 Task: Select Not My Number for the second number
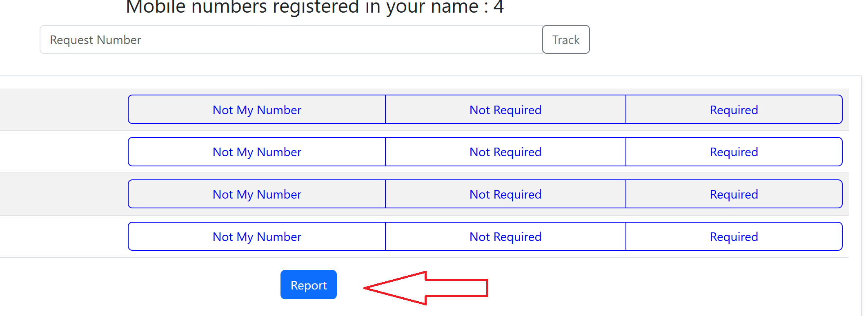pos(256,152)
